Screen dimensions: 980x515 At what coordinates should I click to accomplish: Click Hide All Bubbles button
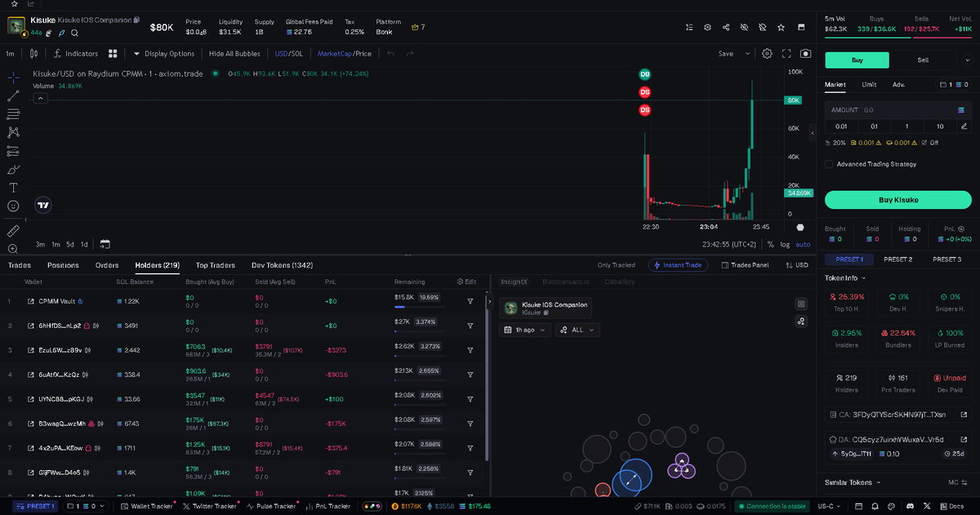234,54
